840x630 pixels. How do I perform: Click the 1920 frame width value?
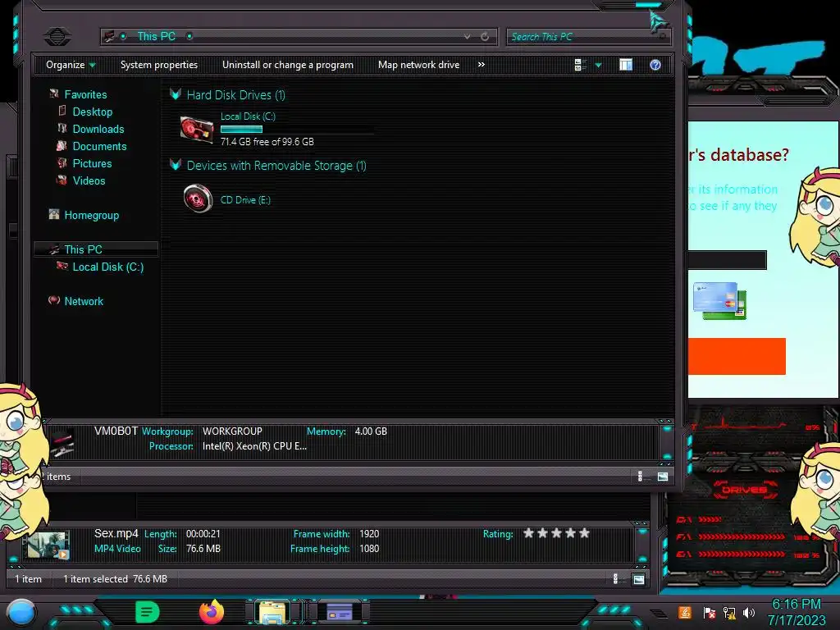coord(369,534)
